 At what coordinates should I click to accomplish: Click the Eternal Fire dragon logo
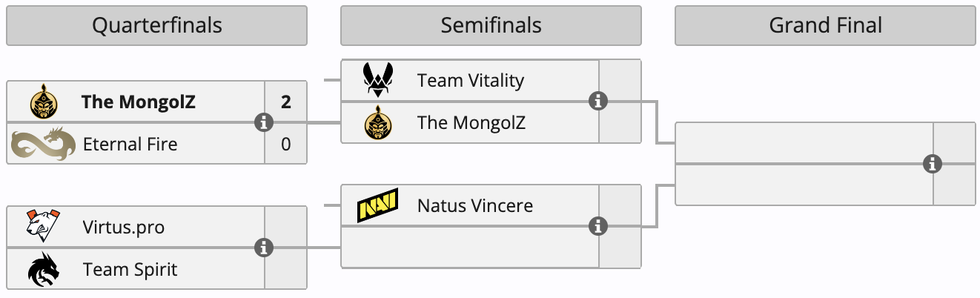(x=43, y=144)
